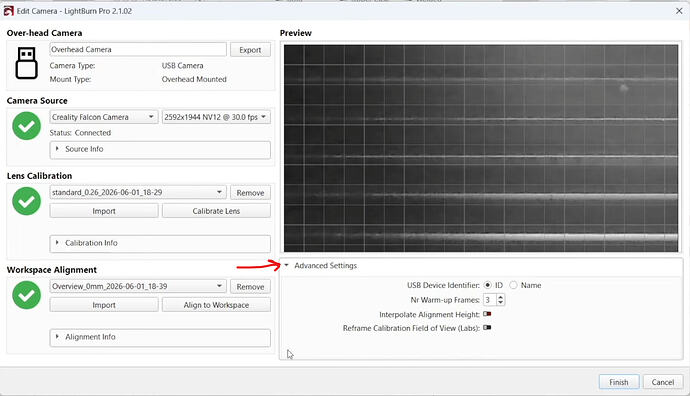Select the ID radio button

pos(488,285)
